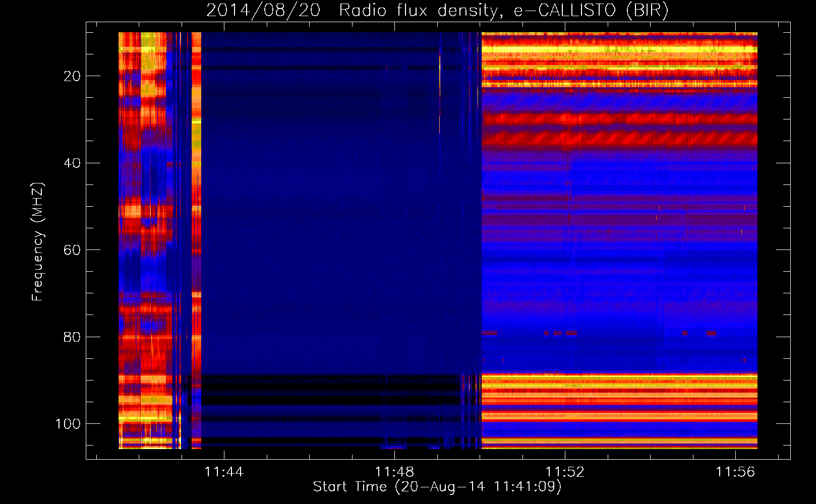Screen dimensions: 816x504
Task: Click the 'Frequency (MHZ)' axis label
Action: [x=38, y=242]
